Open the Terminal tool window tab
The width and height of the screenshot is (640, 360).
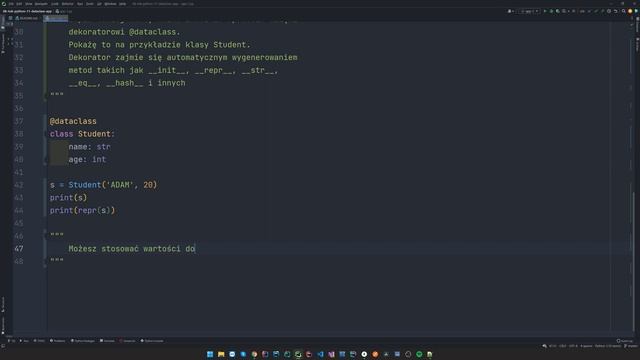pos(107,341)
